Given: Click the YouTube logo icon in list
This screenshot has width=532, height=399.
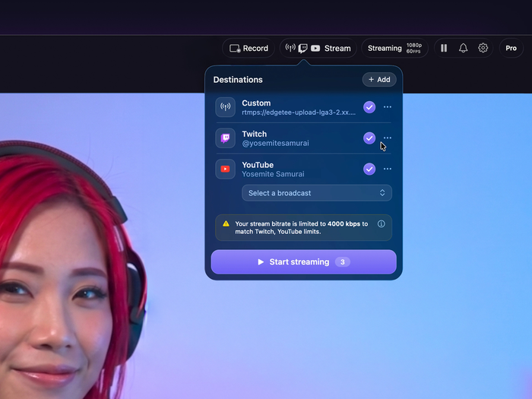Looking at the screenshot, I should (x=225, y=169).
